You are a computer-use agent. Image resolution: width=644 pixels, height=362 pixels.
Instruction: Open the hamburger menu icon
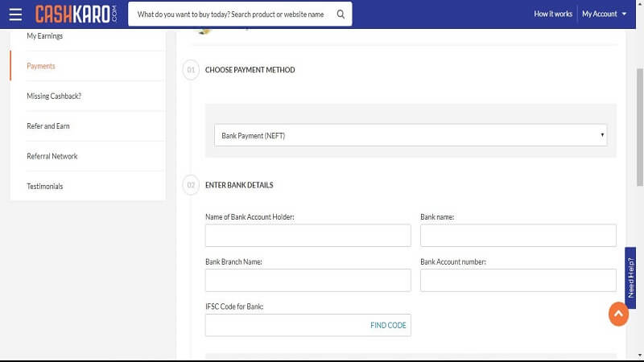point(15,14)
